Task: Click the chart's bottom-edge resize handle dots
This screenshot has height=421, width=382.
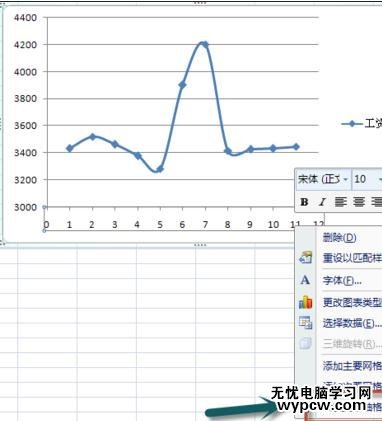Action: 200,245
